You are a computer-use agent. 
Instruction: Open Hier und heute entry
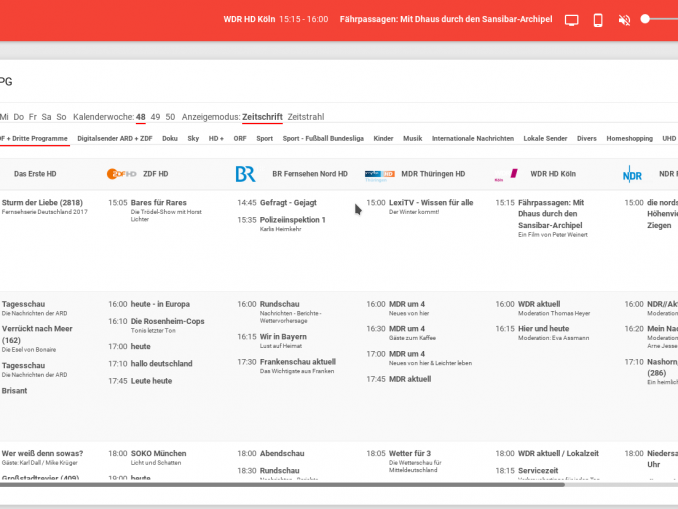click(544, 329)
